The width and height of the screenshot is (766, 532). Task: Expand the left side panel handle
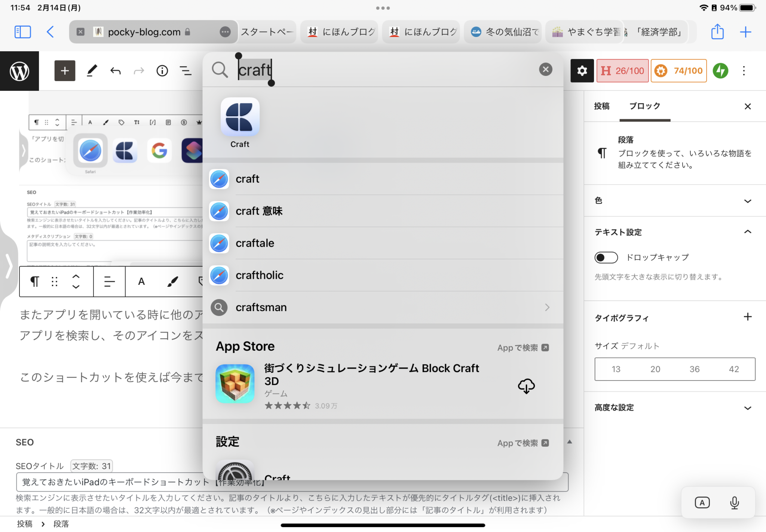pos(8,266)
